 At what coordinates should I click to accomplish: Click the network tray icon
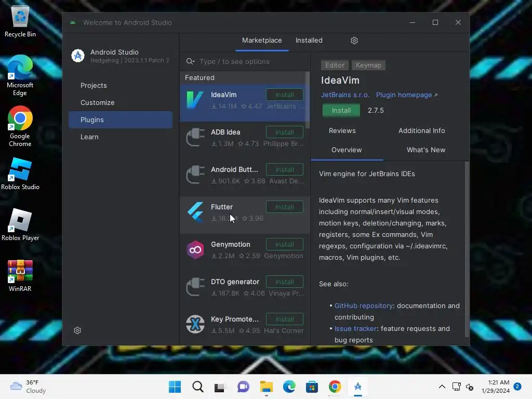point(456,387)
